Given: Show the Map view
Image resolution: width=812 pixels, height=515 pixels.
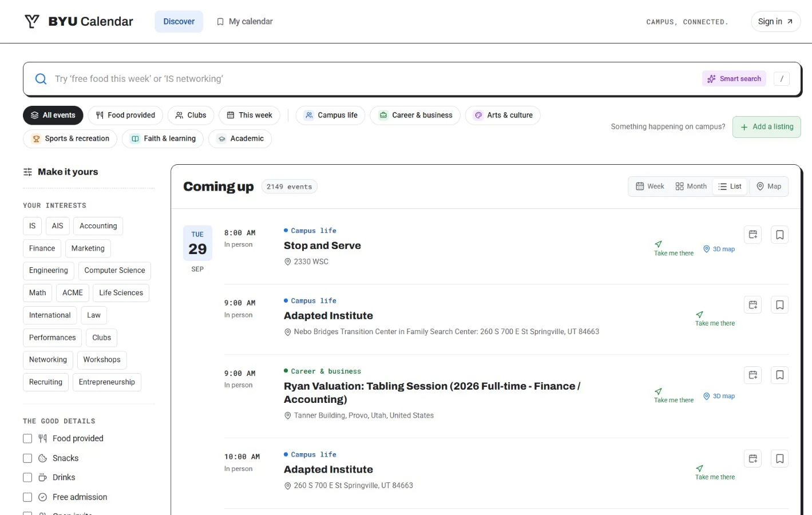Looking at the screenshot, I should point(769,187).
